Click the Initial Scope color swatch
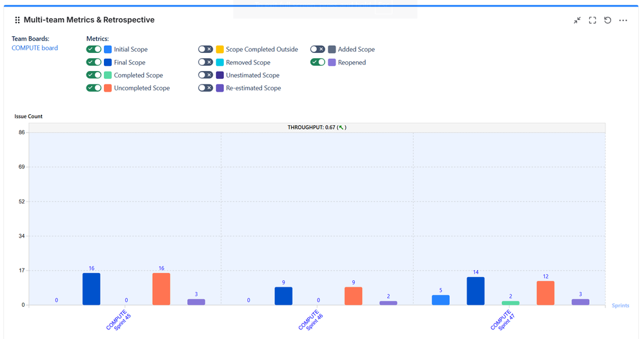Viewport: 644px width, 339px height. pos(108,49)
